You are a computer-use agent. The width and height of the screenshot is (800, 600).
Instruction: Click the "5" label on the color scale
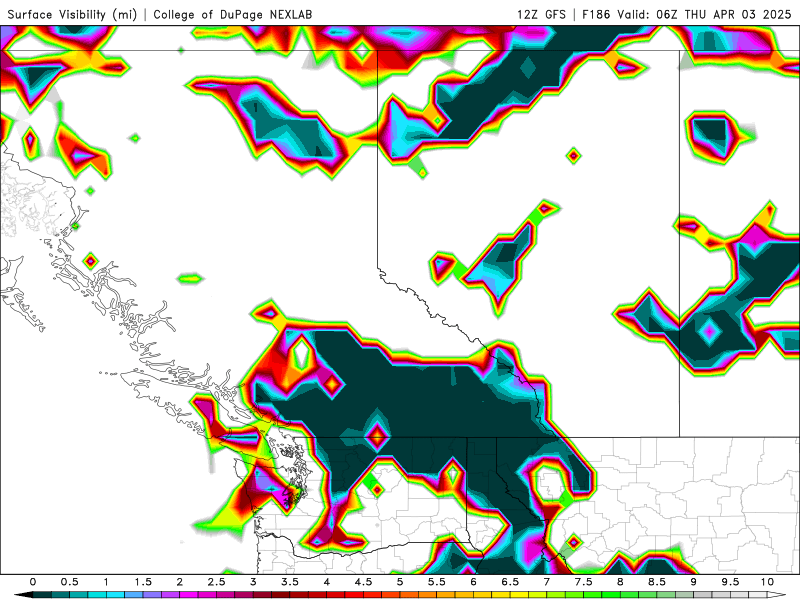click(400, 582)
